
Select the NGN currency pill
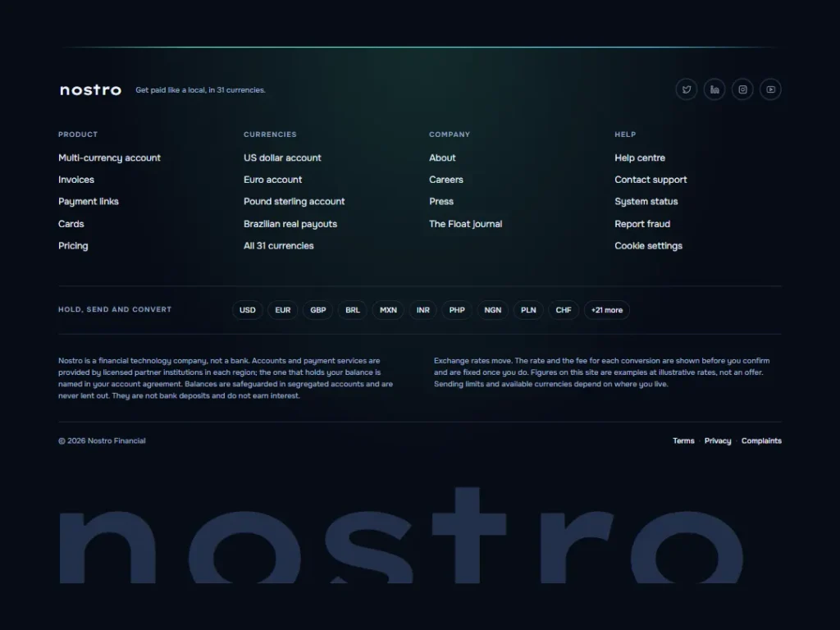(493, 310)
